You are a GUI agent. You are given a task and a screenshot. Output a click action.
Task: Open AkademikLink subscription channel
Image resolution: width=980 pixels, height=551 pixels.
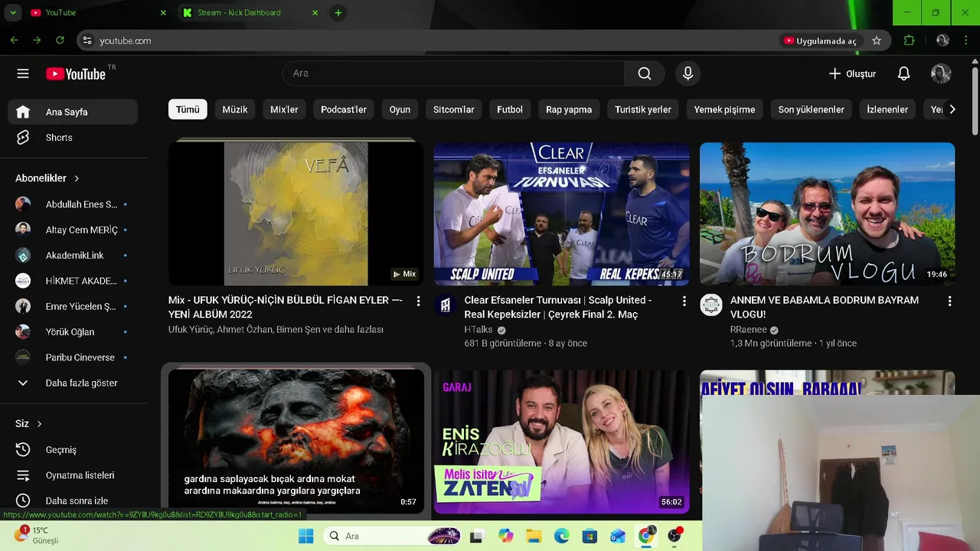click(x=73, y=256)
